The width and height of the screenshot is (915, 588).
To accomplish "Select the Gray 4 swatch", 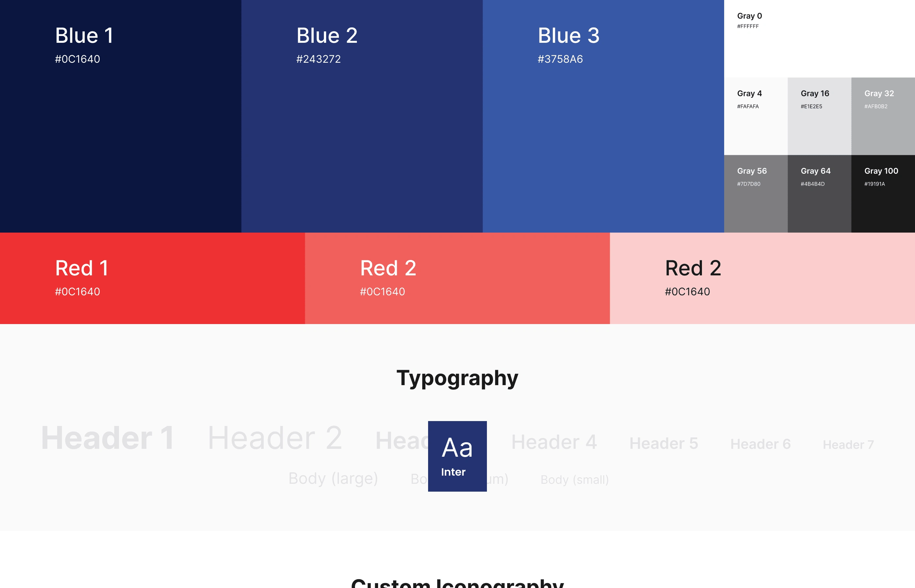I will click(756, 116).
